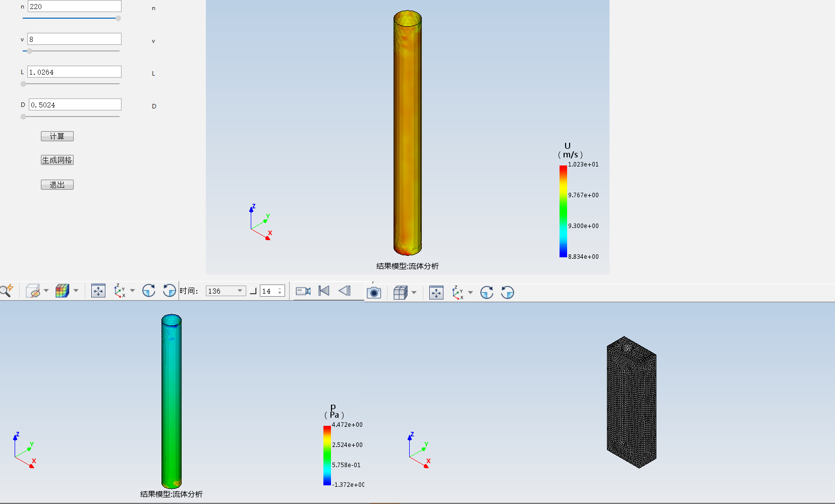835x504 pixels.
Task: Click XYZ axis orientation icon, right toolbar
Action: coord(458,293)
